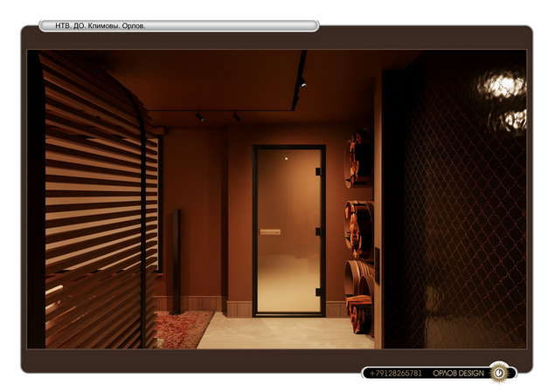This screenshot has width=548, height=392.
Task: Click the sunburst Orlov Design logo icon
Action: (x=499, y=373)
